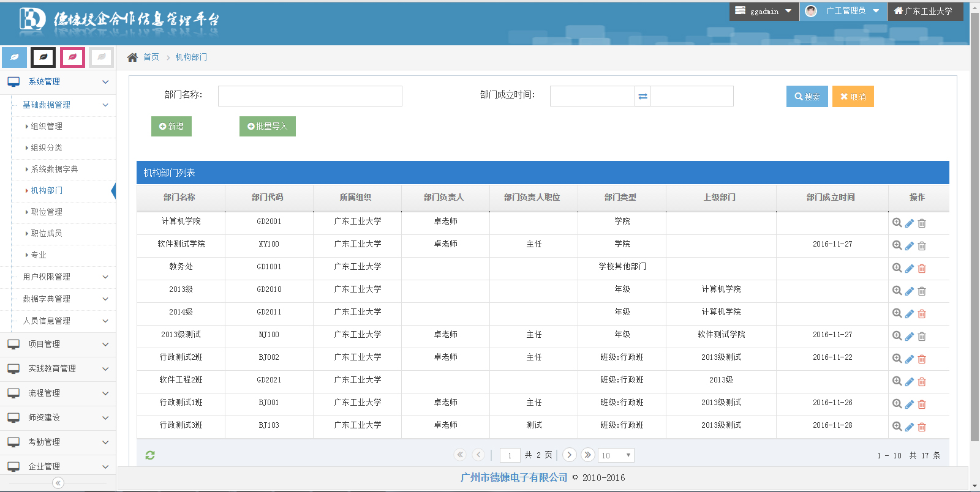The width and height of the screenshot is (980, 492).
Task: Open 组织管理 in the sidebar
Action: point(47,127)
